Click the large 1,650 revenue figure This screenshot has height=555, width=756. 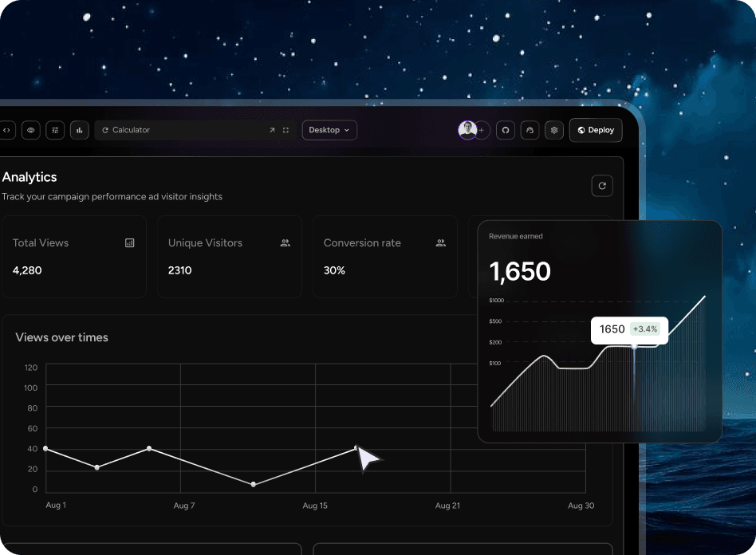[x=520, y=271]
